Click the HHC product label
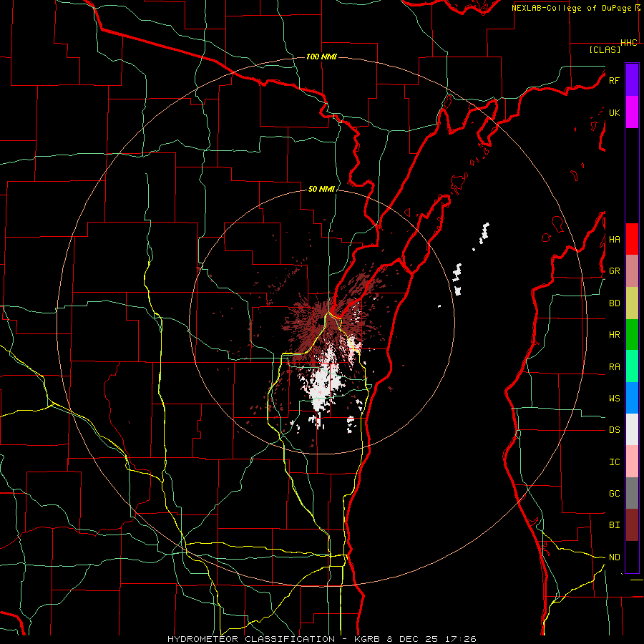The image size is (644, 644). (x=629, y=43)
